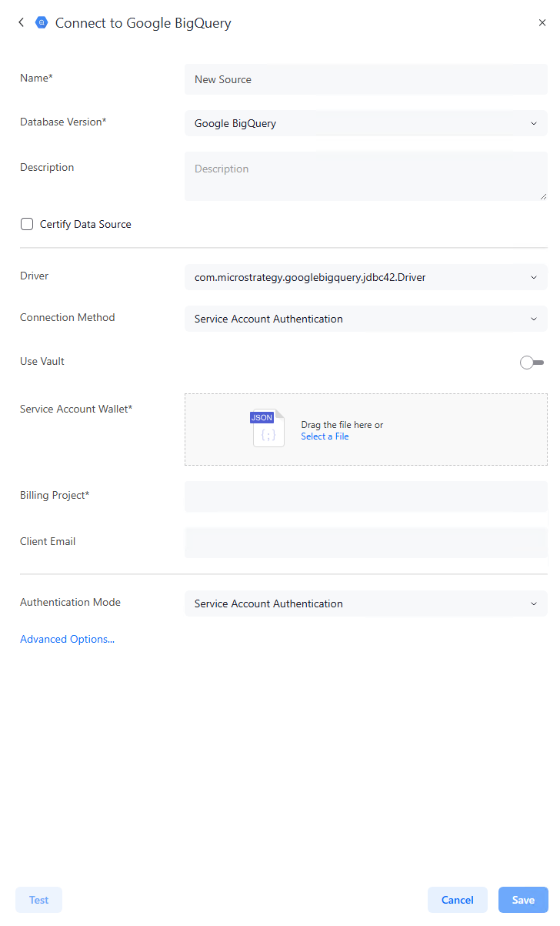Expand the Database Version dropdown

(x=366, y=123)
